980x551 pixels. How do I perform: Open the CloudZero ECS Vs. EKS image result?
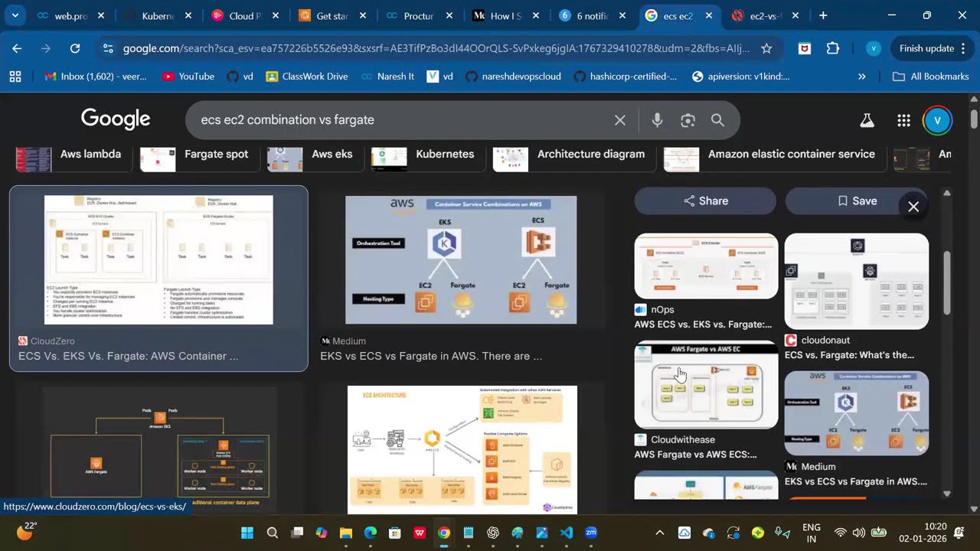[158, 279]
